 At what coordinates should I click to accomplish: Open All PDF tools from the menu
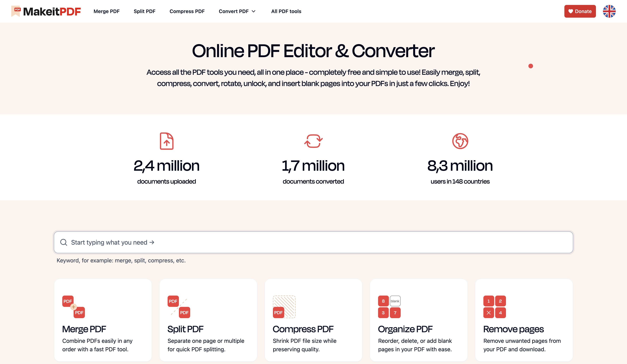coord(286,11)
